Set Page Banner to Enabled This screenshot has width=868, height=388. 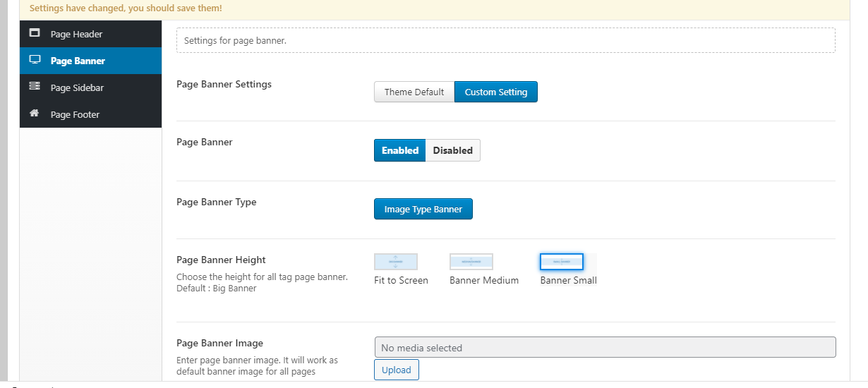tap(399, 150)
